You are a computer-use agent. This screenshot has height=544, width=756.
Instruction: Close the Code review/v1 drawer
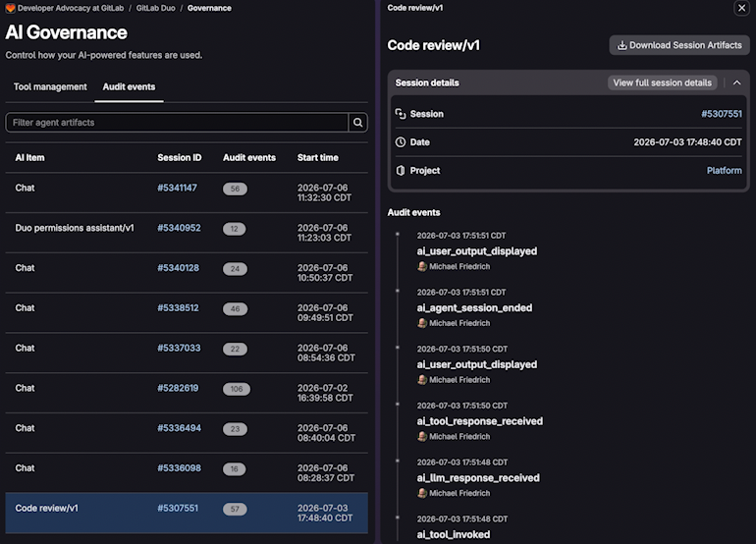[x=741, y=8]
